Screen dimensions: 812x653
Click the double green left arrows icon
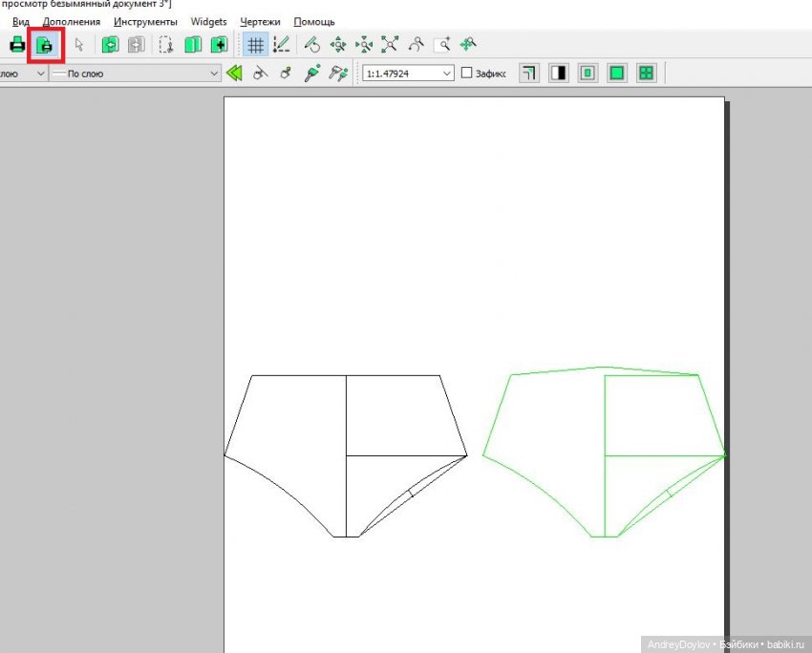point(234,73)
